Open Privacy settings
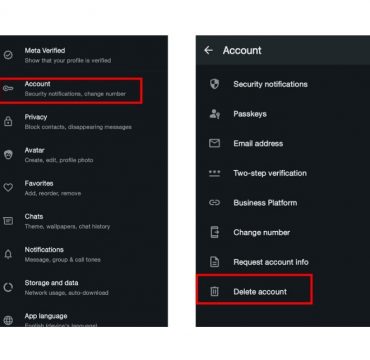The image size is (370, 360). click(x=84, y=122)
